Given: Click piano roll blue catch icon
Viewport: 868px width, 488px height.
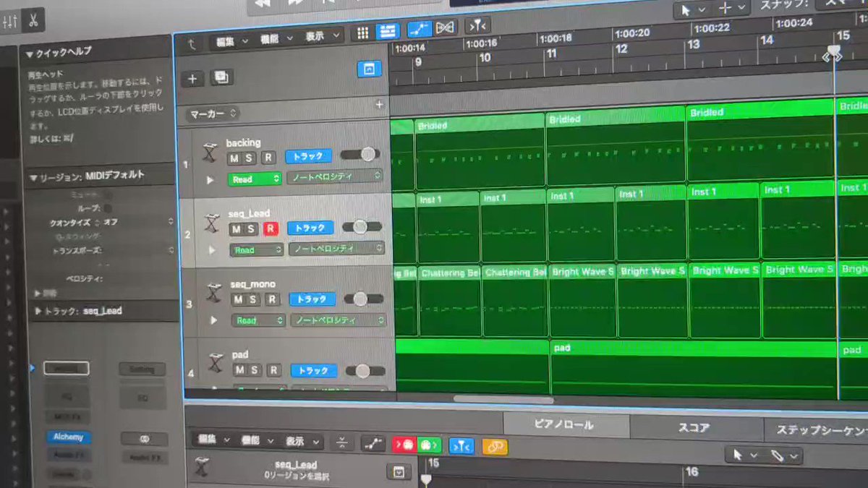Looking at the screenshot, I should [461, 446].
